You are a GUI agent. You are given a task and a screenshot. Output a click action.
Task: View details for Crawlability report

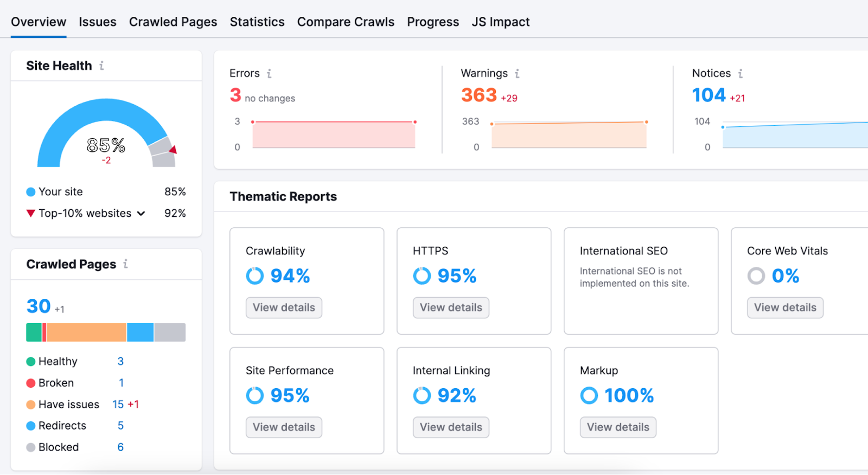[x=284, y=307]
